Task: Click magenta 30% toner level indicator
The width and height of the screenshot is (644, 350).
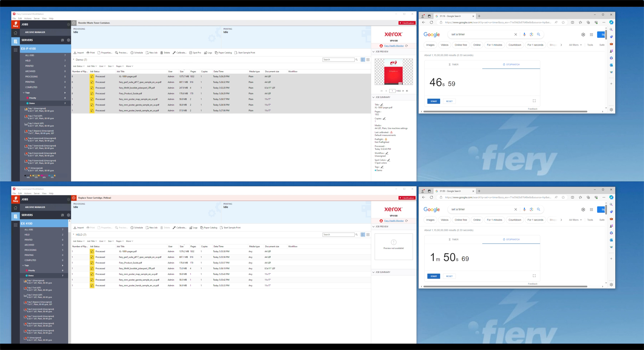Action: 44,176
